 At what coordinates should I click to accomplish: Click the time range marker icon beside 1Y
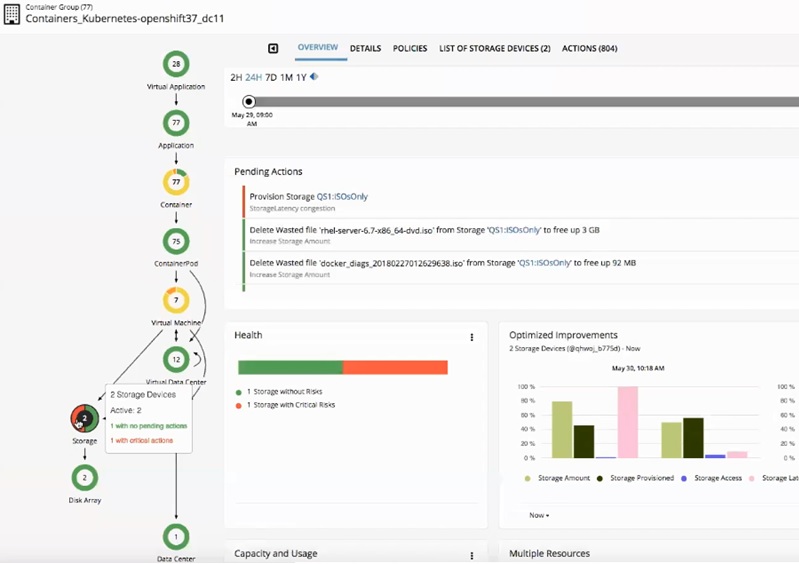point(314,77)
